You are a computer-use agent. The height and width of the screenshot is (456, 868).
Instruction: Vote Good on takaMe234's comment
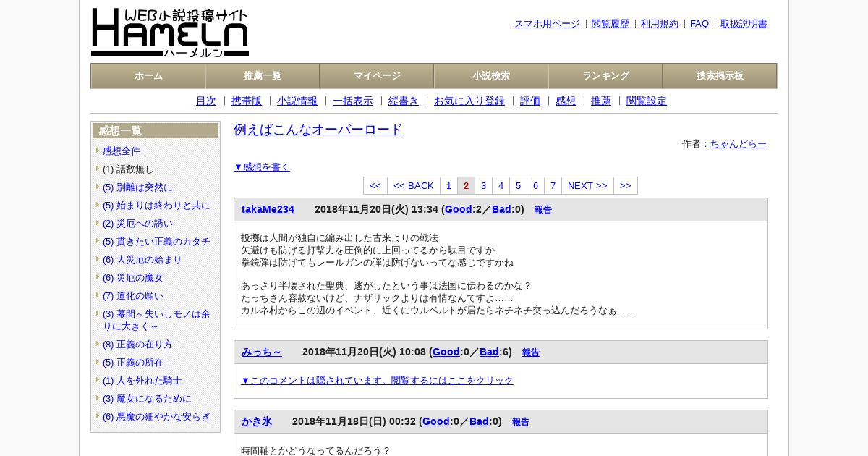[459, 210]
